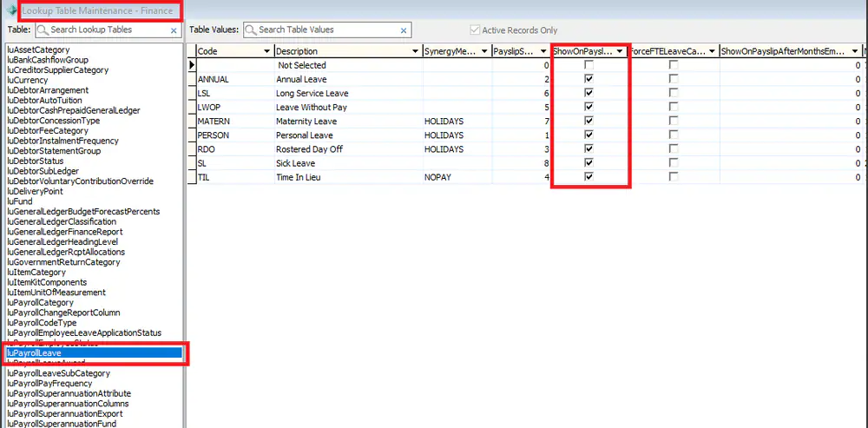Click HOLIDAYS cell in Personal Leave row
Viewport: 868px width, 428px height.
click(x=457, y=135)
